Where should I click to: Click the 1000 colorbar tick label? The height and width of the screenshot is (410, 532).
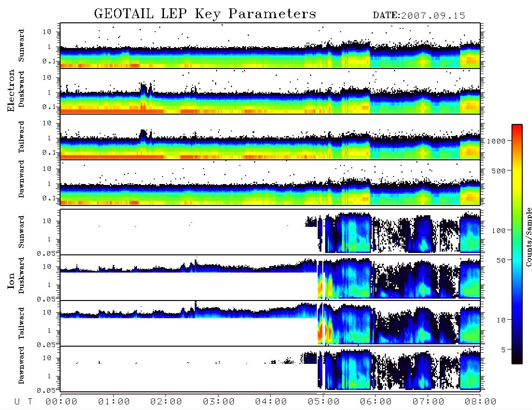pyautogui.click(x=496, y=141)
